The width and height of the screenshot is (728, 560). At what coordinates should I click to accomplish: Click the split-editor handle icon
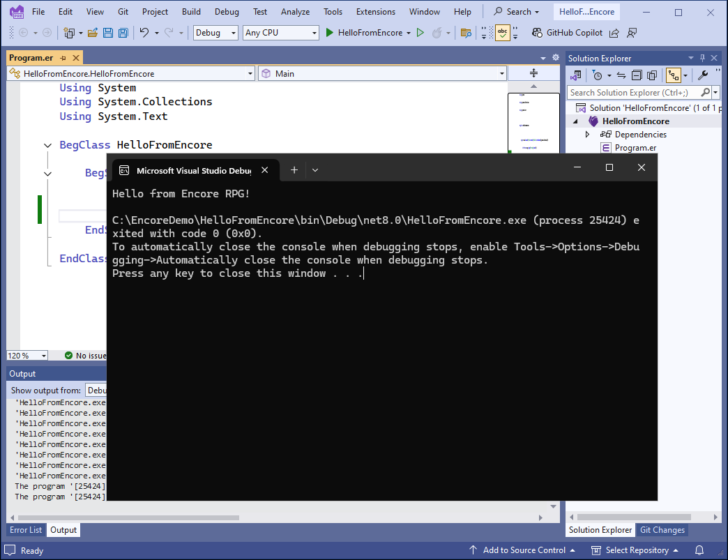point(533,73)
